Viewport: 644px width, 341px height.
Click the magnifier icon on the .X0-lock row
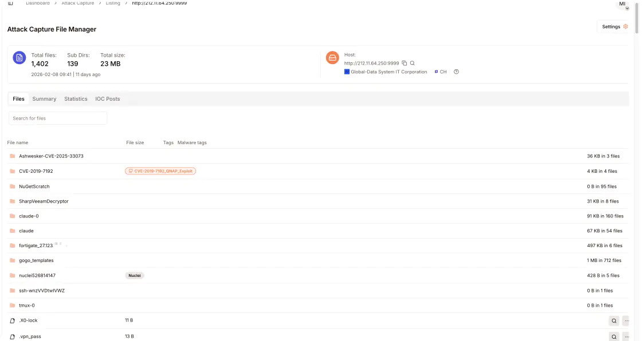pyautogui.click(x=614, y=321)
